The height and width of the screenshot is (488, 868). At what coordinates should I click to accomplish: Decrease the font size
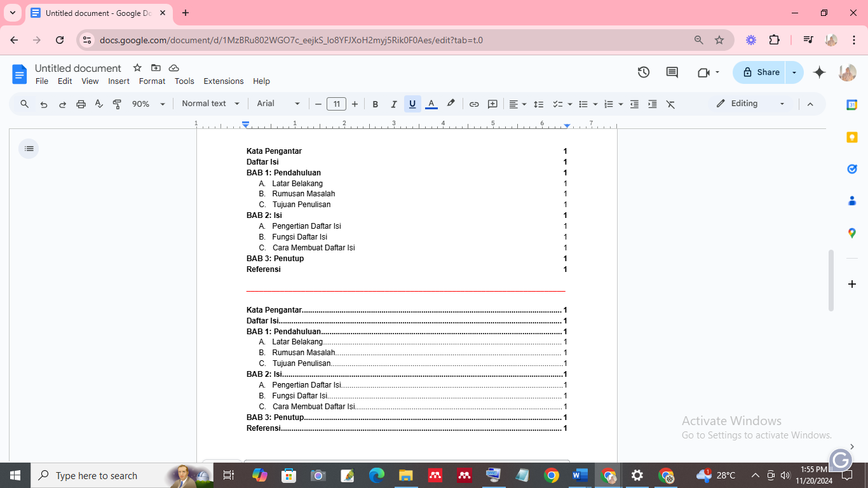(x=318, y=104)
